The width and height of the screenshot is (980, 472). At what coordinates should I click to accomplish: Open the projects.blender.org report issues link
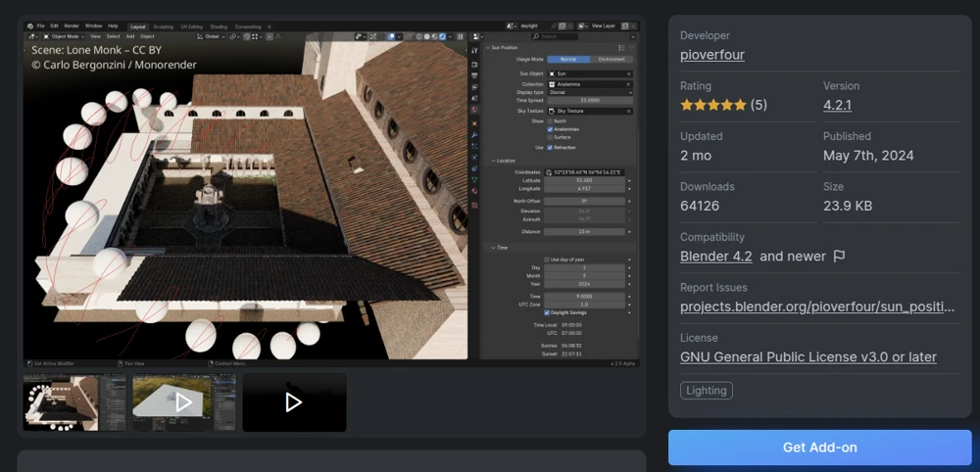(x=817, y=307)
